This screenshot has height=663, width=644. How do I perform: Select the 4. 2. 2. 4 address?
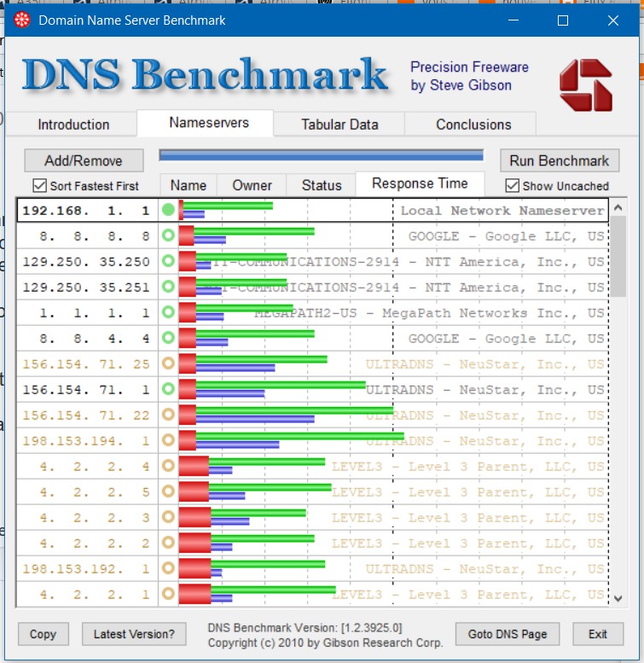[95, 466]
